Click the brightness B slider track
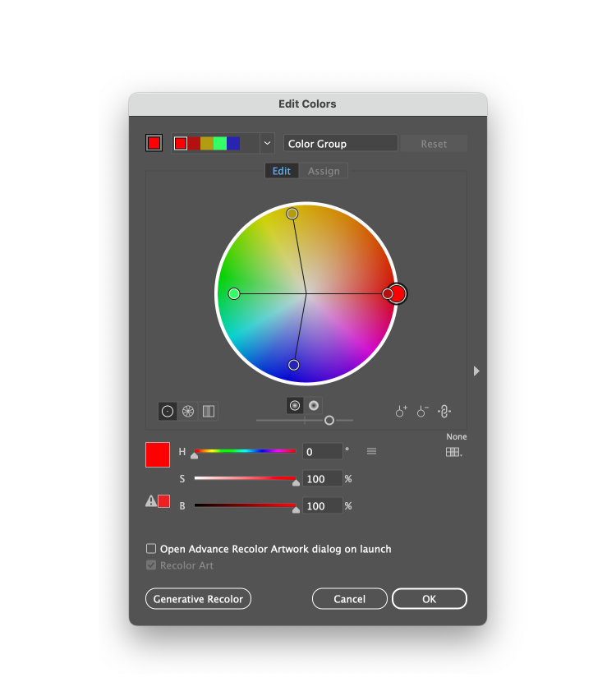The height and width of the screenshot is (682, 616). 246,505
